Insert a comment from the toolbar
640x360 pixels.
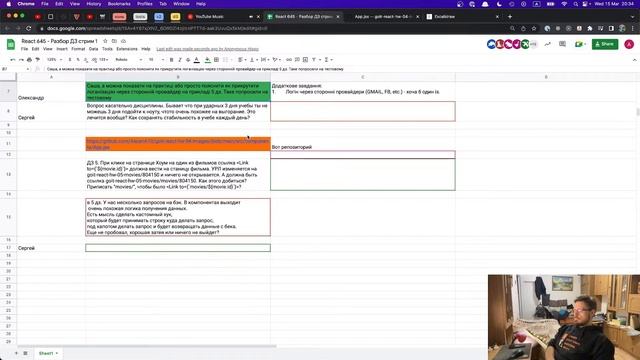pyautogui.click(x=297, y=60)
